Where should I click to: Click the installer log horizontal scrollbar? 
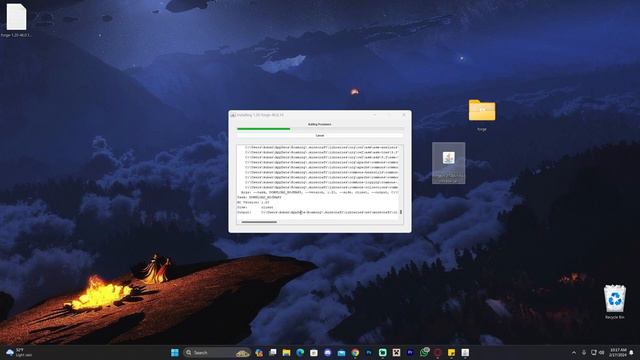coord(259,222)
